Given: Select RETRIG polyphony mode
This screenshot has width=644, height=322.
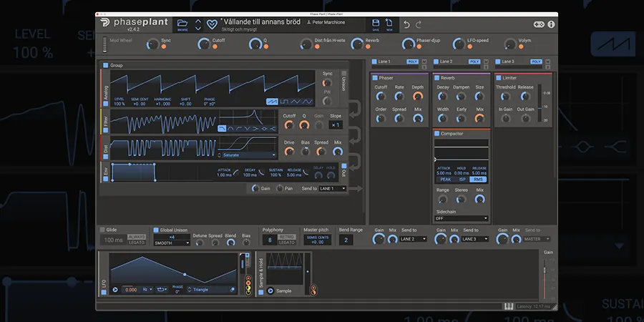Looking at the screenshot, I should point(287,237).
